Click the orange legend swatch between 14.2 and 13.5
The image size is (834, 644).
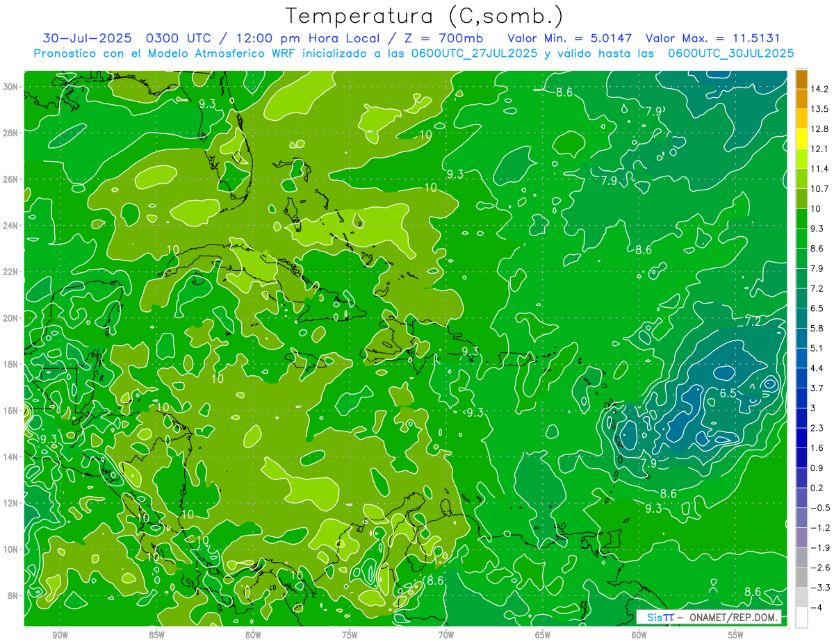(x=801, y=99)
